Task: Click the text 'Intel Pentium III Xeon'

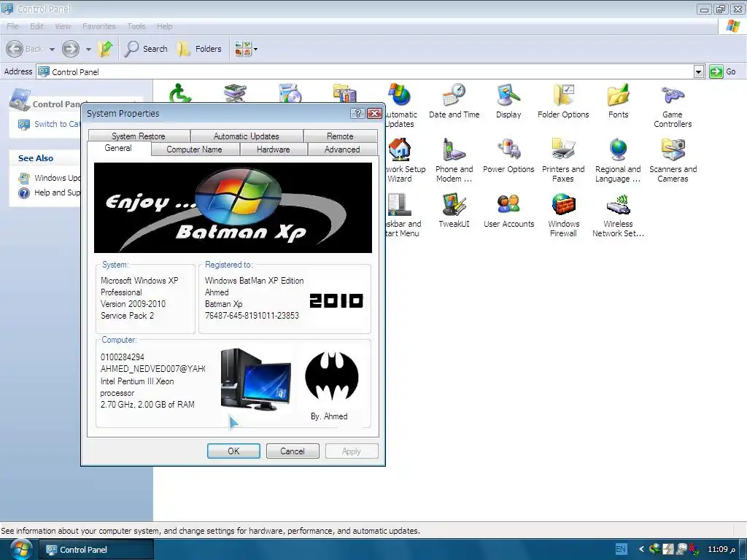Action: pos(137,381)
